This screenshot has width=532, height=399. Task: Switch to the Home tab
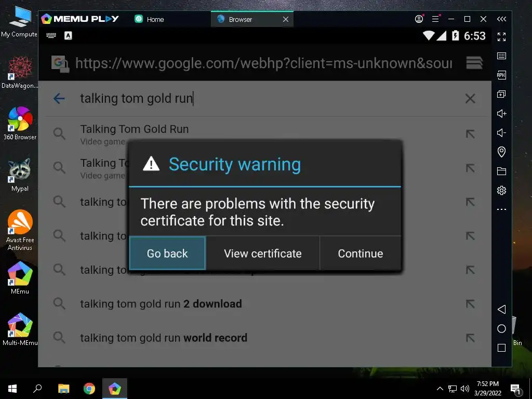pyautogui.click(x=149, y=19)
